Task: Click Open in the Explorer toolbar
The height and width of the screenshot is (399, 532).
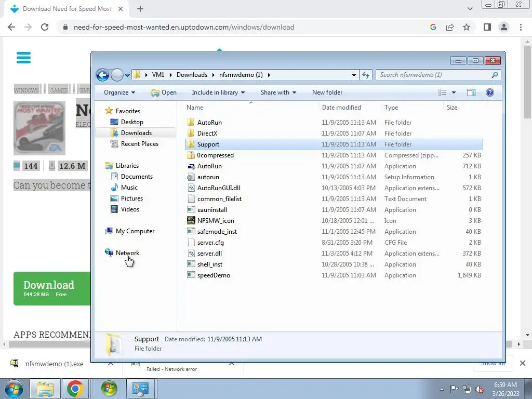Action: coord(164,92)
